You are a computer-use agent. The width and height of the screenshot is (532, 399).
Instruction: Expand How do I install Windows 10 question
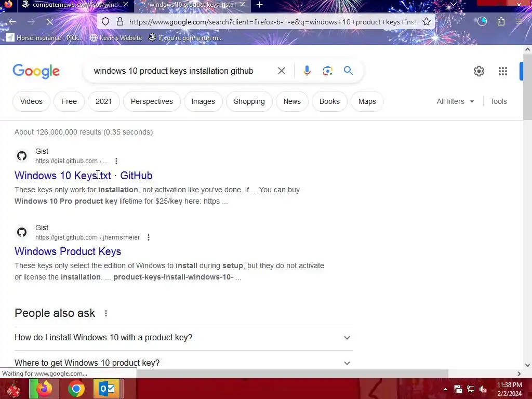pyautogui.click(x=183, y=338)
